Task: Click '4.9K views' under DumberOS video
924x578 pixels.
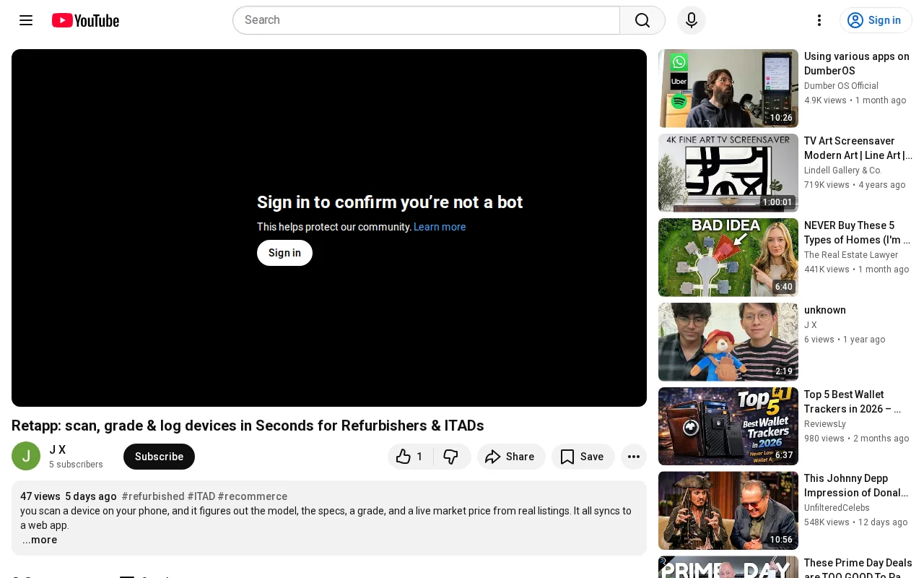Action: (825, 100)
